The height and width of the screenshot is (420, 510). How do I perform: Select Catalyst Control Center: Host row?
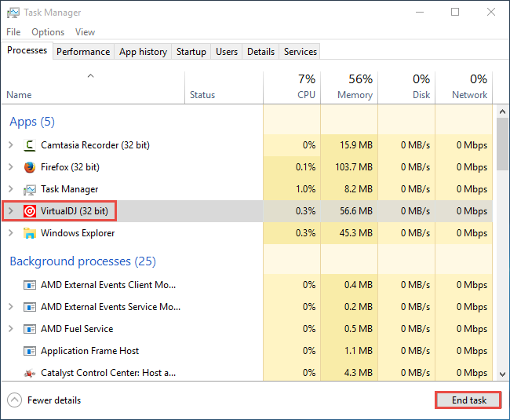[247, 373]
